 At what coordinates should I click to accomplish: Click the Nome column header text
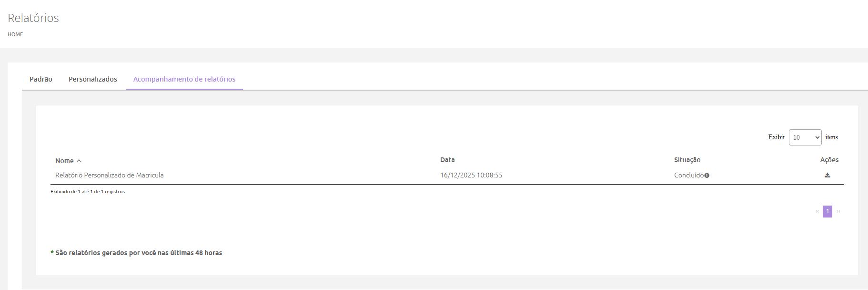(64, 161)
